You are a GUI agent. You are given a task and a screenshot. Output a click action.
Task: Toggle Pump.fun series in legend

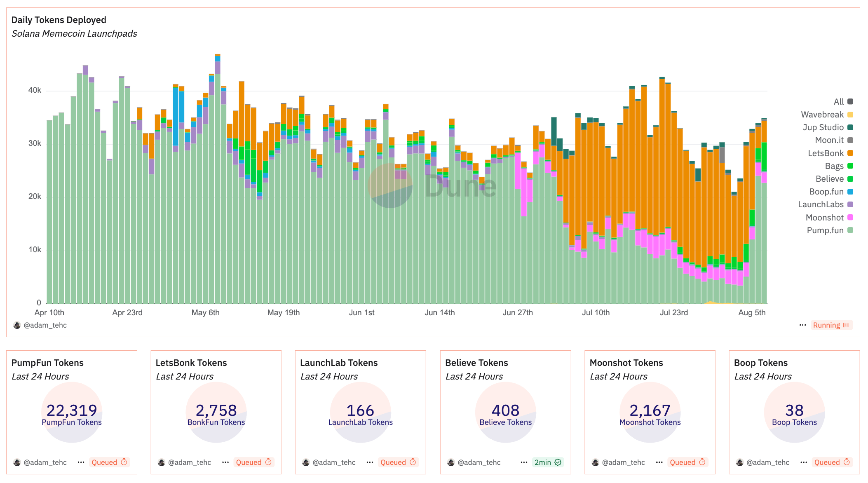(825, 230)
